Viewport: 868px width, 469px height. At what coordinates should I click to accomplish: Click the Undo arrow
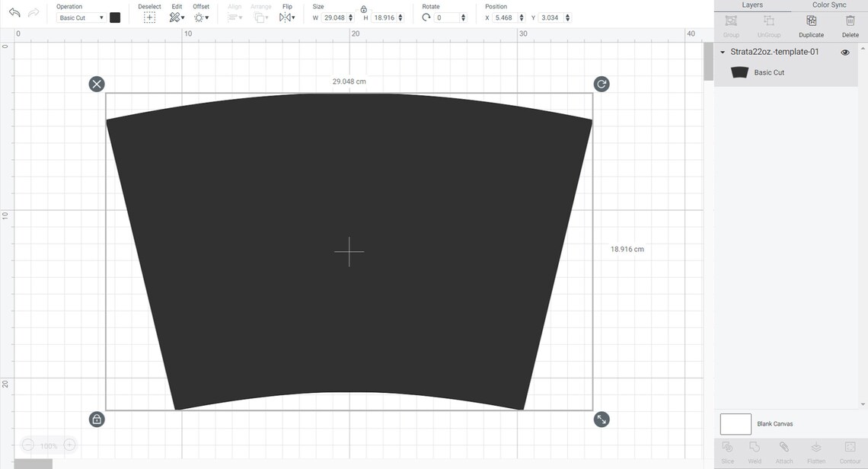tap(14, 12)
